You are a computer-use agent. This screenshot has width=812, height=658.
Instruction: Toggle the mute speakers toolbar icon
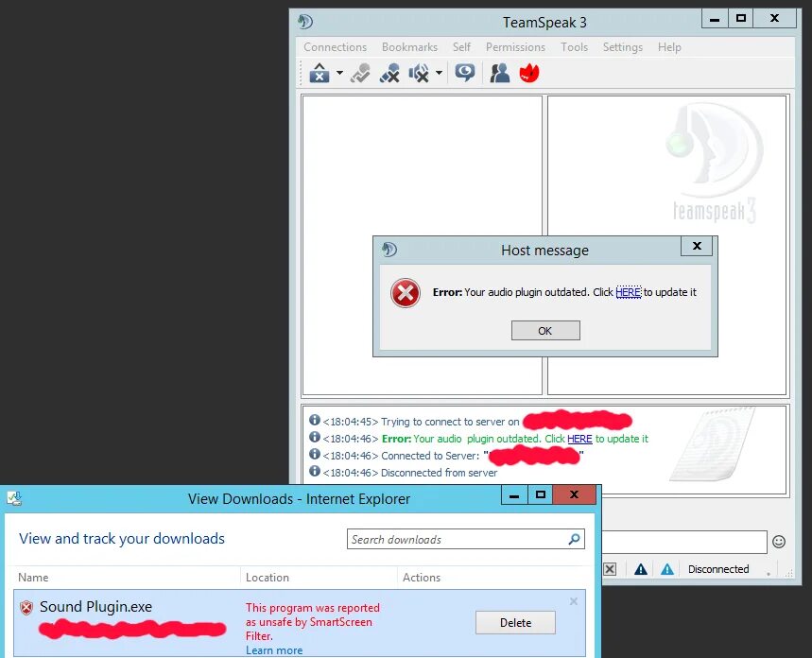(x=419, y=73)
